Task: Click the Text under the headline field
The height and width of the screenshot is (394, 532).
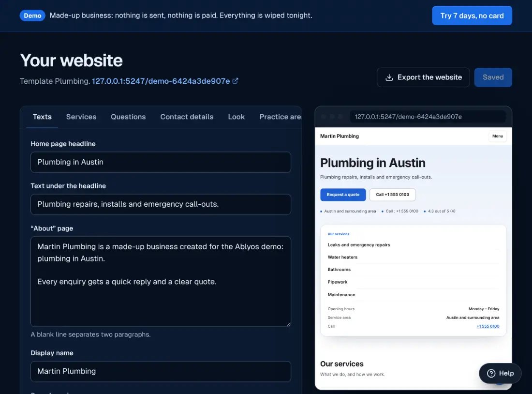Action: 161,204
